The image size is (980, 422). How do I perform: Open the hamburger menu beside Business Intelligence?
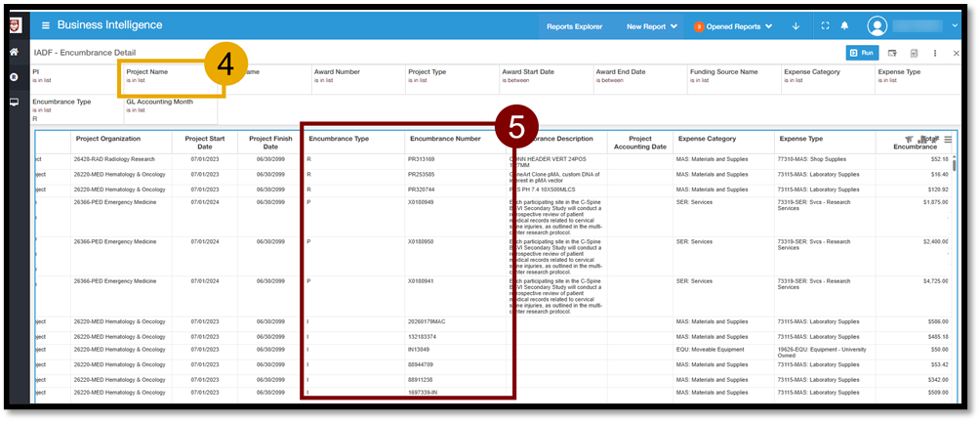tap(46, 25)
